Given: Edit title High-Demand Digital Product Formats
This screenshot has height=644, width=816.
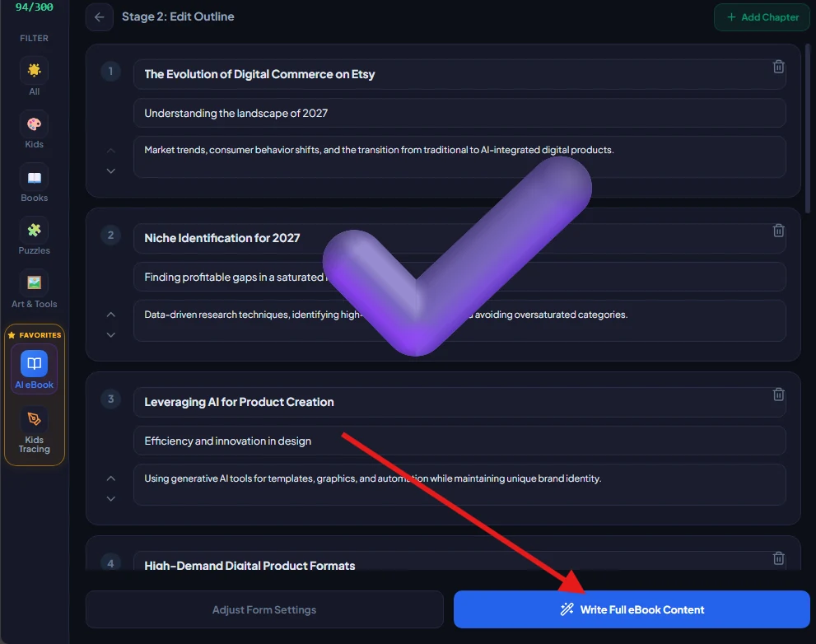Looking at the screenshot, I should pos(459,561).
